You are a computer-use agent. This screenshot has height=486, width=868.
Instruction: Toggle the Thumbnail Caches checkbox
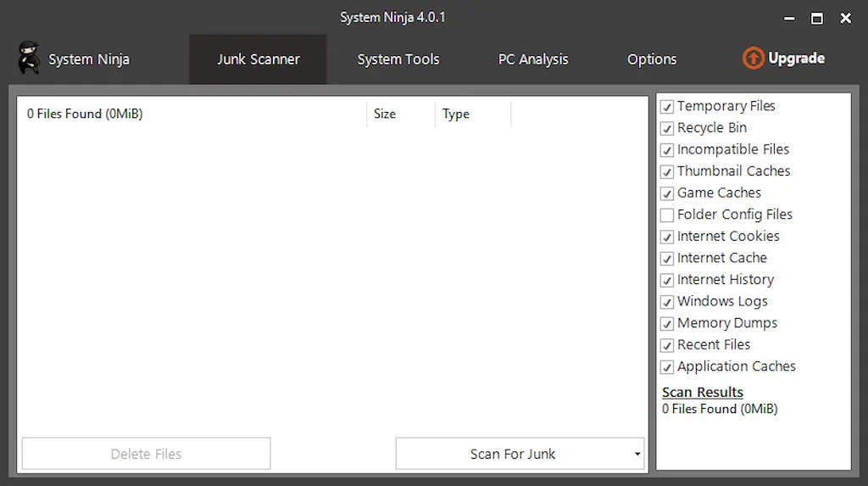click(667, 172)
